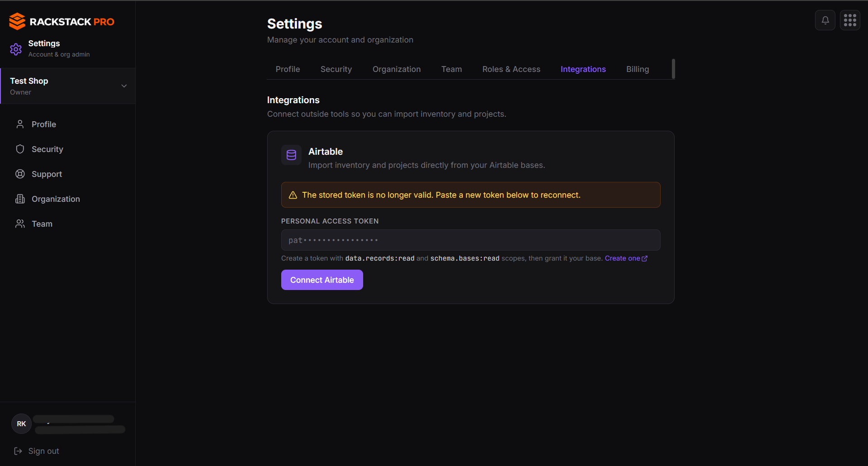Click the Team people icon in sidebar
This screenshot has width=868, height=466.
coord(20,223)
